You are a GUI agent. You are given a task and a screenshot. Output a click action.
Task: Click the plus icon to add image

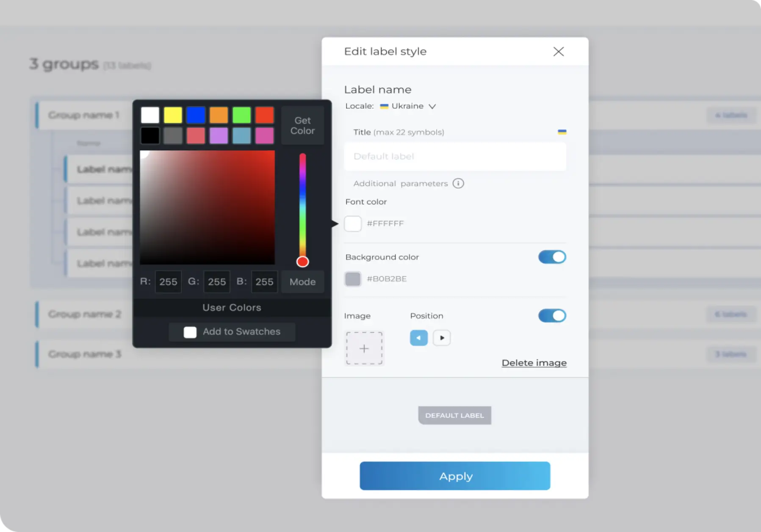click(364, 348)
